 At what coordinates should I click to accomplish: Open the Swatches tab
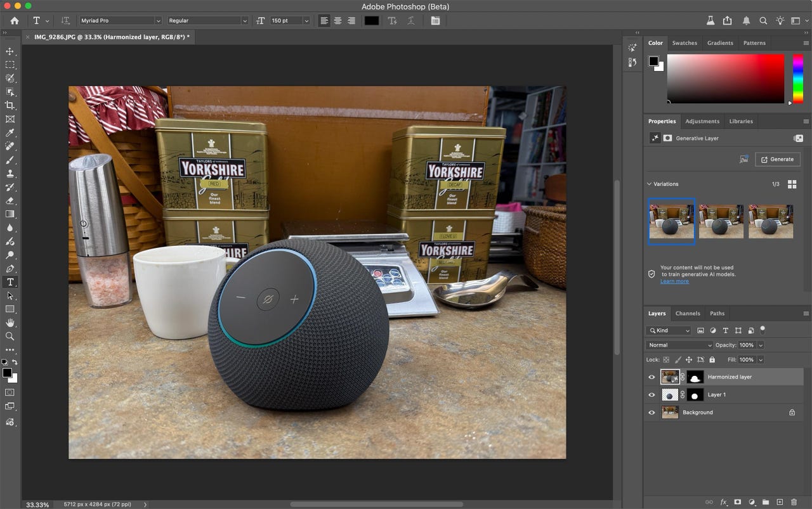click(684, 43)
